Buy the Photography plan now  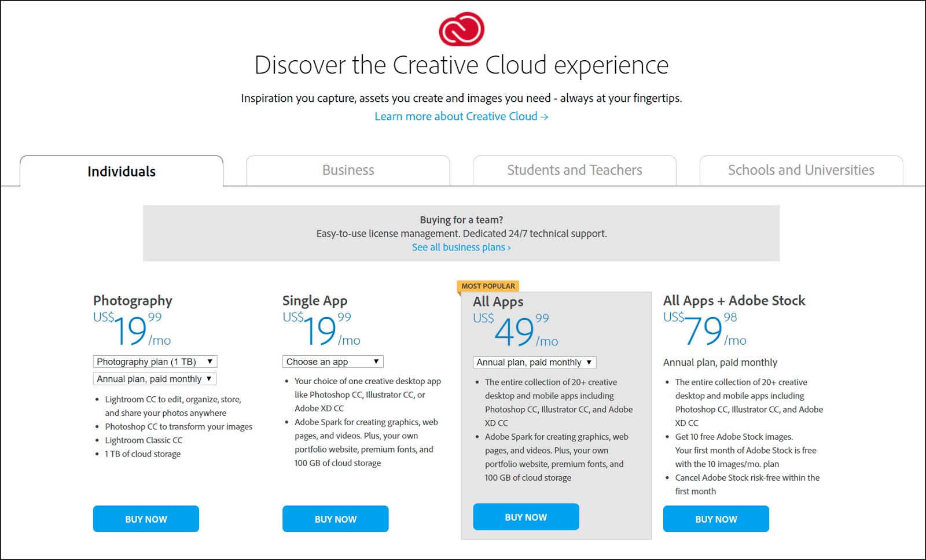[146, 519]
